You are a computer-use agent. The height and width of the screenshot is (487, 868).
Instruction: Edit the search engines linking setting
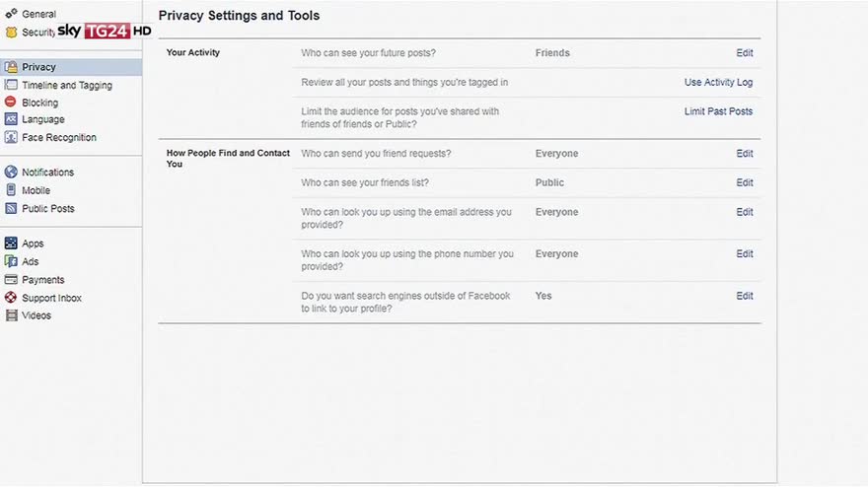[x=744, y=296]
